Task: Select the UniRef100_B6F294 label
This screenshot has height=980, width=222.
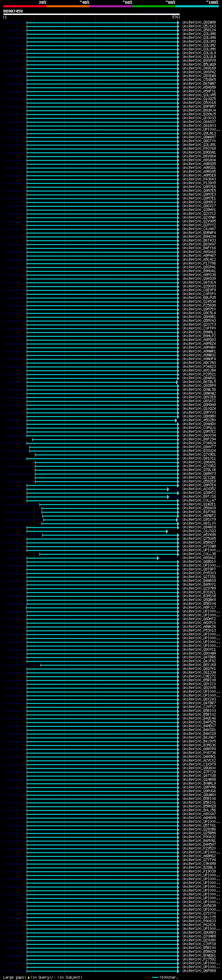Action: point(199,439)
